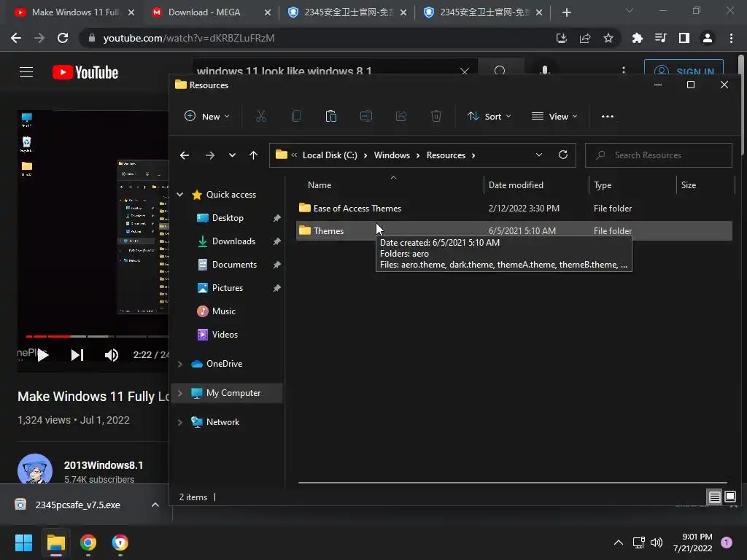The image size is (747, 560).
Task: Mute the YouTube video volume
Action: [x=112, y=355]
